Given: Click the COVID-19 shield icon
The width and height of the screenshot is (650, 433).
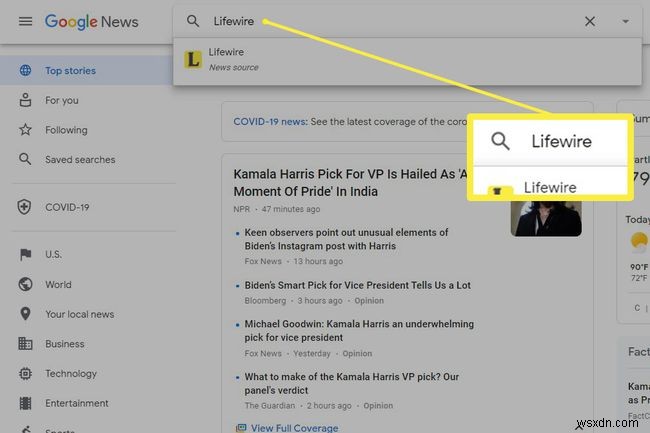Looking at the screenshot, I should 24,207.
